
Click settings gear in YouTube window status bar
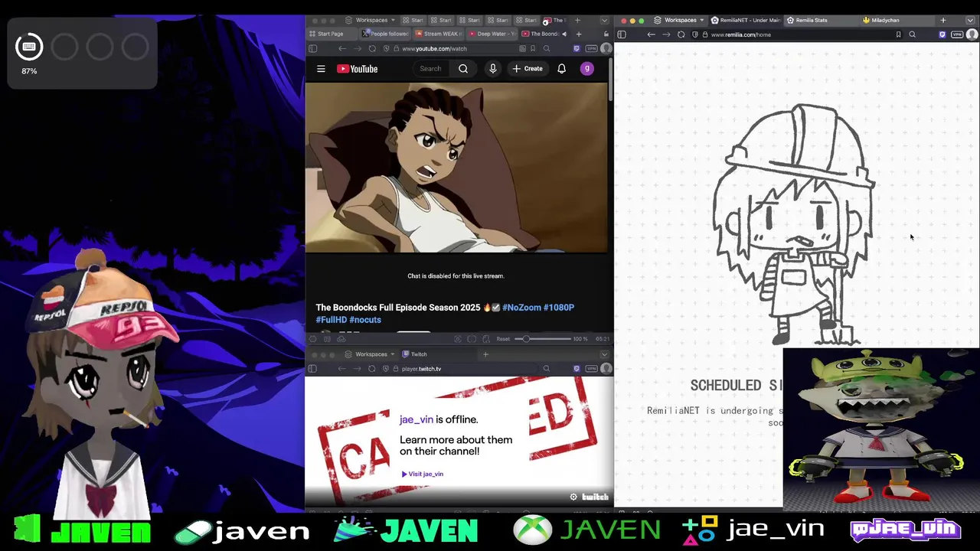312,339
